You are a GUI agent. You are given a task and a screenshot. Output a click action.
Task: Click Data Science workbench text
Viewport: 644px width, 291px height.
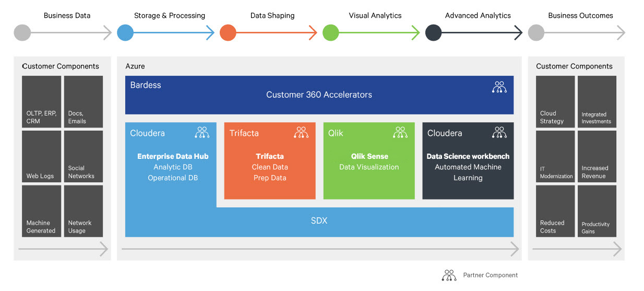468,156
